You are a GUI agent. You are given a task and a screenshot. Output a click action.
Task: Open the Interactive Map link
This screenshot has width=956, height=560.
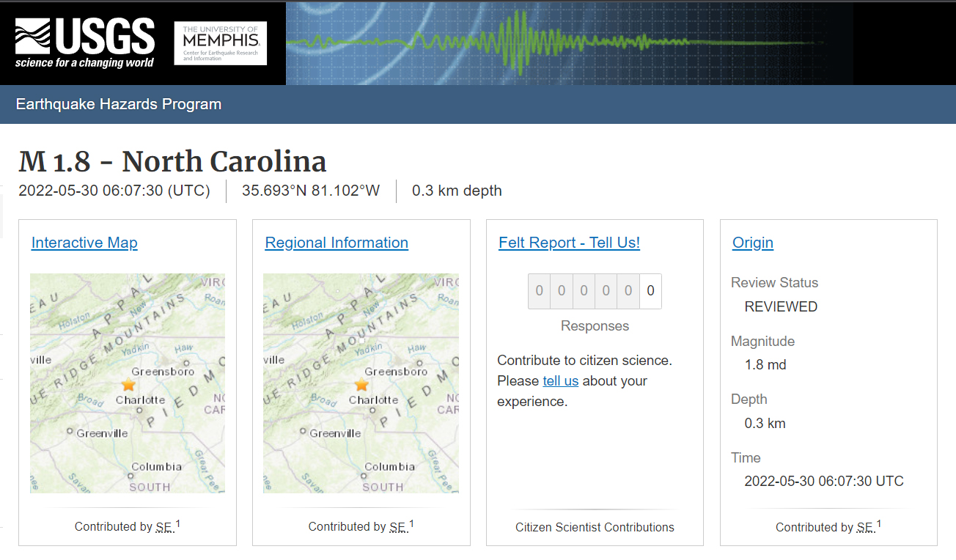pyautogui.click(x=84, y=243)
